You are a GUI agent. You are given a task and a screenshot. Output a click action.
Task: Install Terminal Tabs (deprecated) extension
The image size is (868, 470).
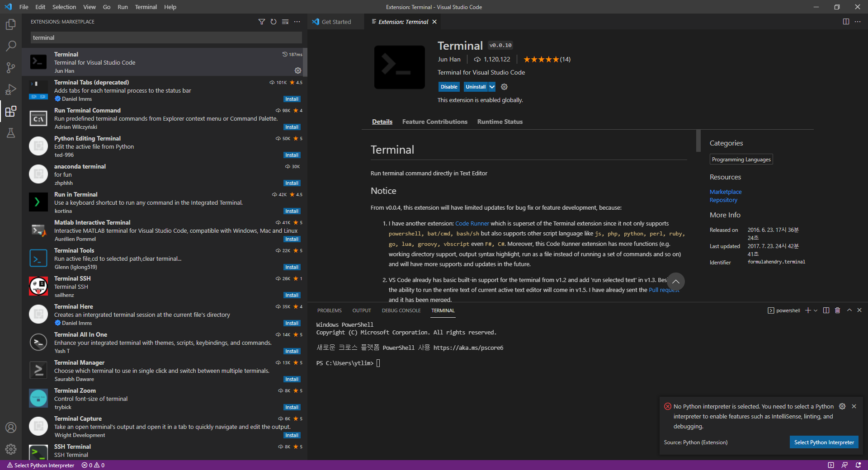point(292,99)
